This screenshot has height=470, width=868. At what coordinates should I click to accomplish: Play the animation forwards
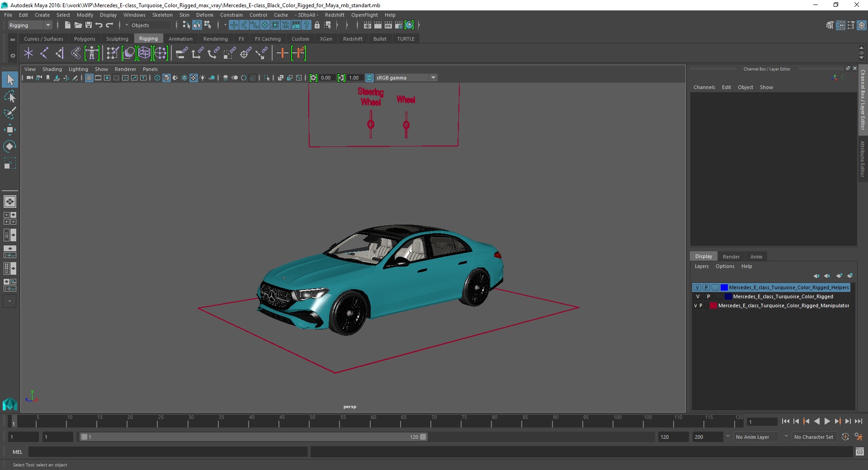pos(827,421)
